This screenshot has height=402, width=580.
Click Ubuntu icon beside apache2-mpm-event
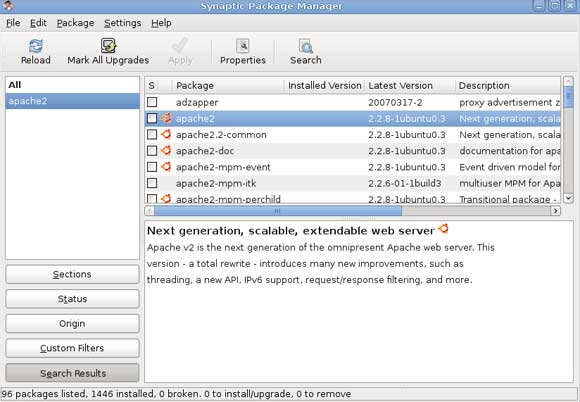click(x=166, y=167)
